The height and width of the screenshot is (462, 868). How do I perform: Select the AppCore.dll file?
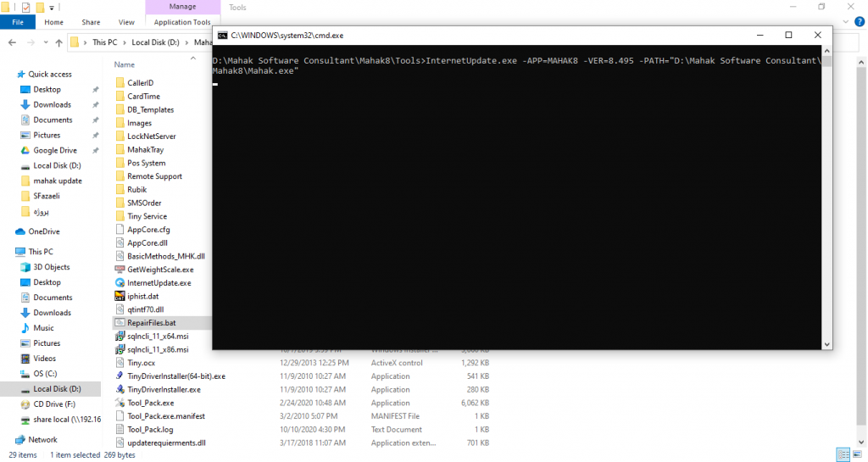tap(147, 243)
